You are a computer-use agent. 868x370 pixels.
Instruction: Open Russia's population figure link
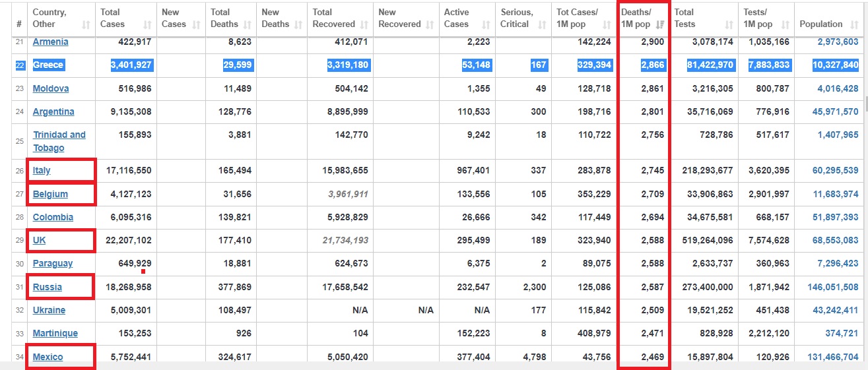[835, 287]
